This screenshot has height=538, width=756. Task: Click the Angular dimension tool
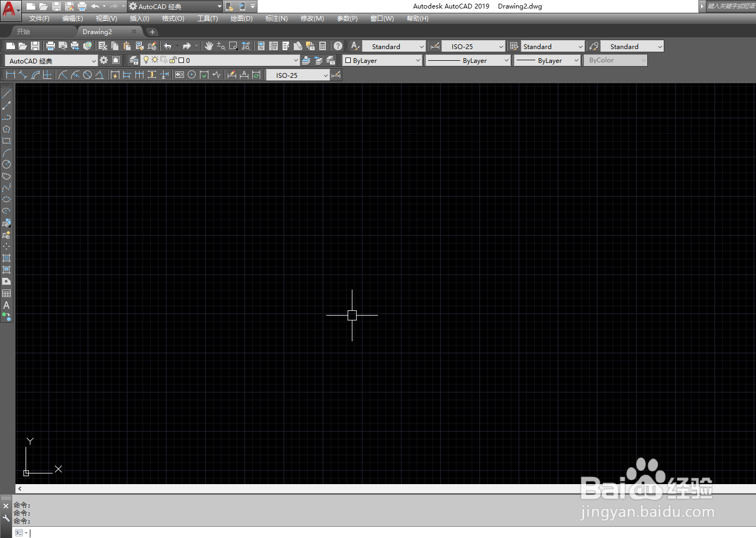point(99,75)
